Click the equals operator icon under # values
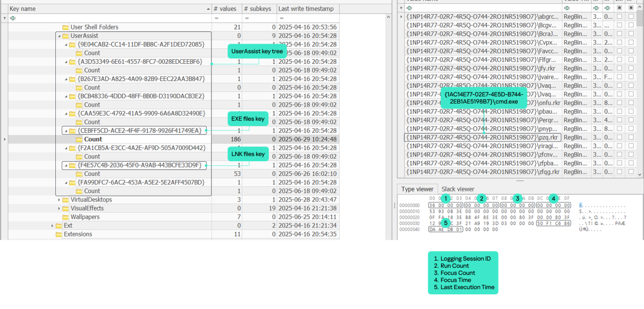This screenshot has width=644, height=309. point(216,18)
